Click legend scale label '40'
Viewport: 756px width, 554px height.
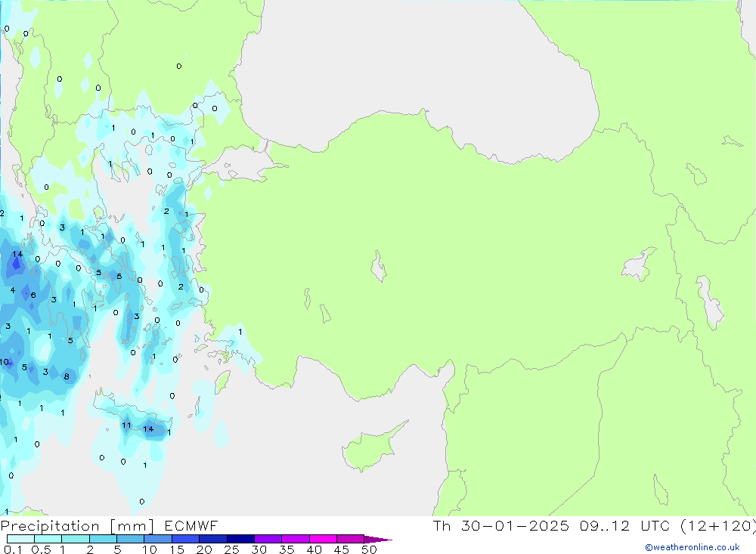tap(314, 549)
